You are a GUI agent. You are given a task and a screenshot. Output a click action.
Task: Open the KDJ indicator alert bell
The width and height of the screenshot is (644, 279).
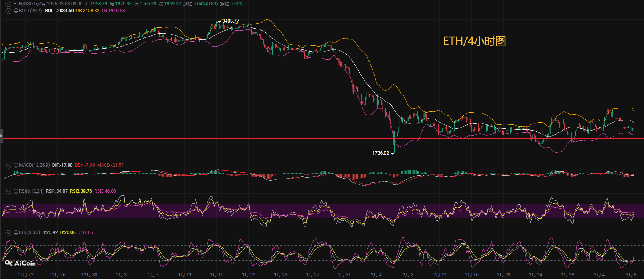coord(16,232)
